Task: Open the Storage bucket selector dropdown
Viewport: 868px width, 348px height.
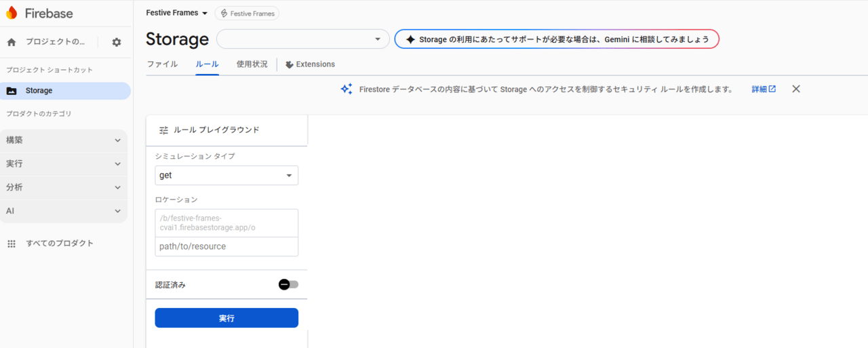Action: (303, 39)
